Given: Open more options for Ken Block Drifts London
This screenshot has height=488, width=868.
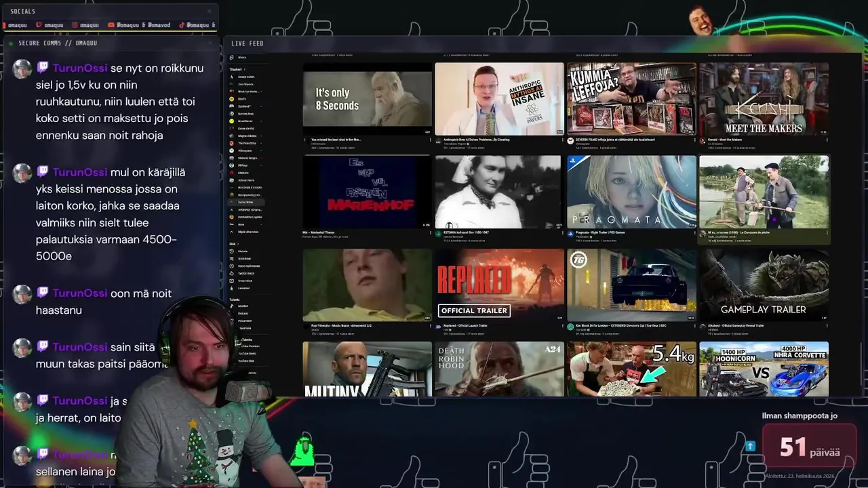Looking at the screenshot, I should 694,325.
